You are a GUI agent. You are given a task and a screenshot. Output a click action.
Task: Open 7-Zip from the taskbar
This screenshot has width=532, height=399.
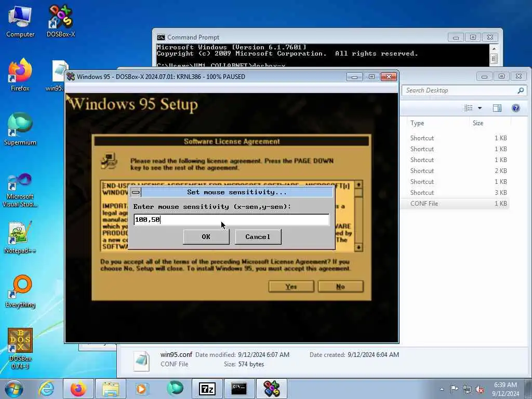click(x=207, y=389)
